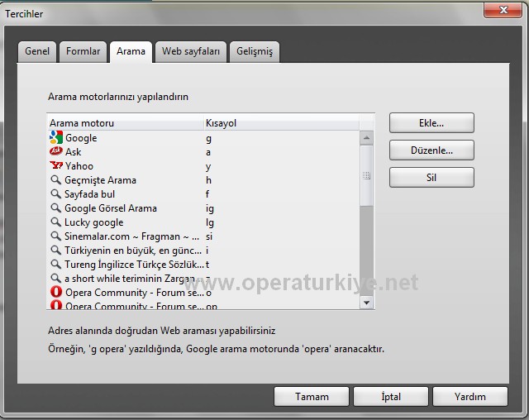The image size is (529, 420).
Task: Click the Google search engine icon
Action: click(56, 137)
